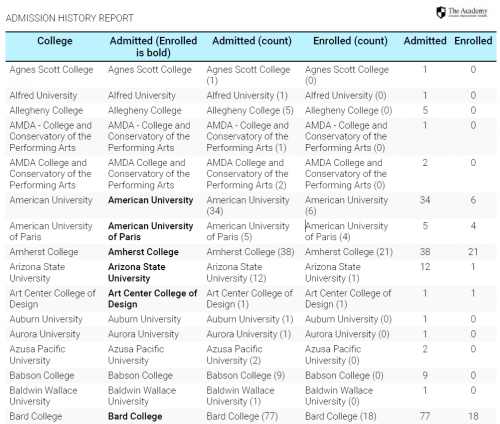500x424 pixels.
Task: Select 'Aurora University (1)' cell
Action: [x=249, y=334]
